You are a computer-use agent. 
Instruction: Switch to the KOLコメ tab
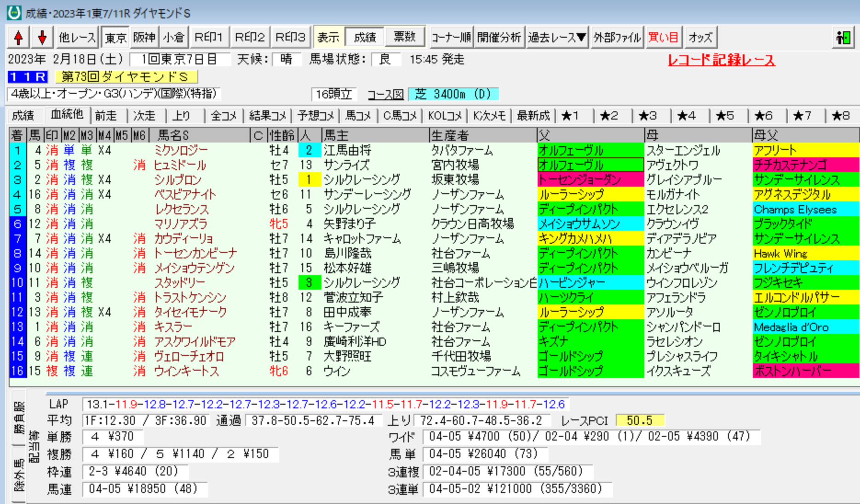point(445,115)
